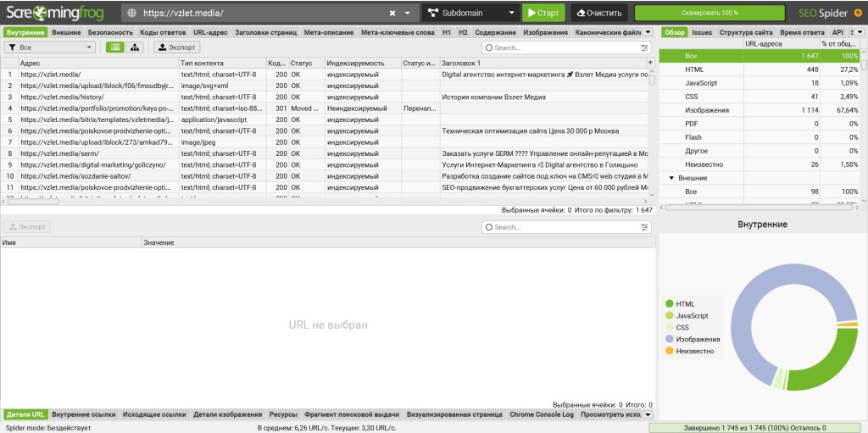The height and width of the screenshot is (433, 868).
Task: Click the orange update arrow icon
Action: coord(858,14)
